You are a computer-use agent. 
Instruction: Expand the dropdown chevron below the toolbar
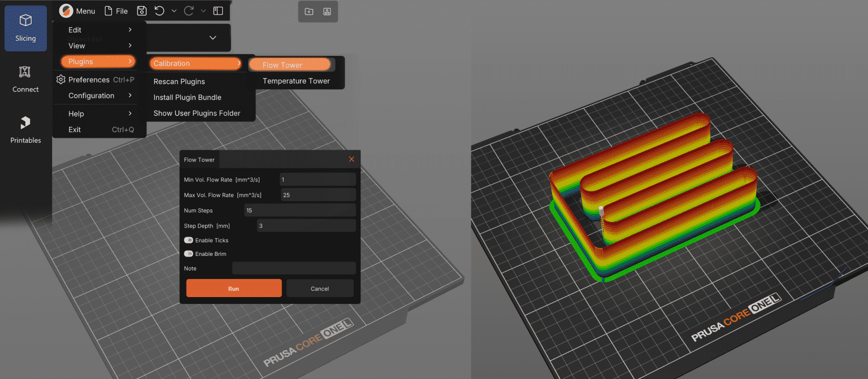pos(213,38)
